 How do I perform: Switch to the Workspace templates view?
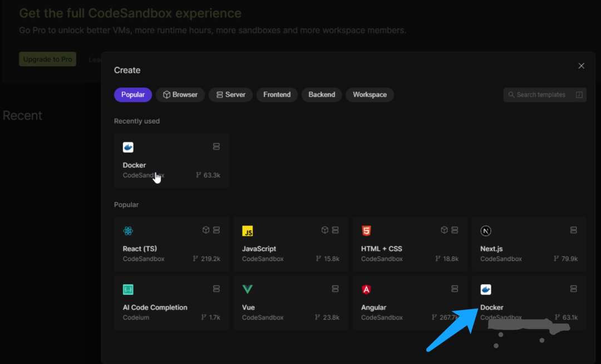(370, 95)
